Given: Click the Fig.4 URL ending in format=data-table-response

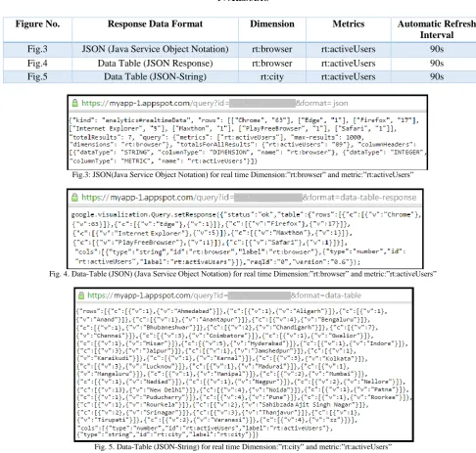Looking at the screenshot, I should (249, 198).
